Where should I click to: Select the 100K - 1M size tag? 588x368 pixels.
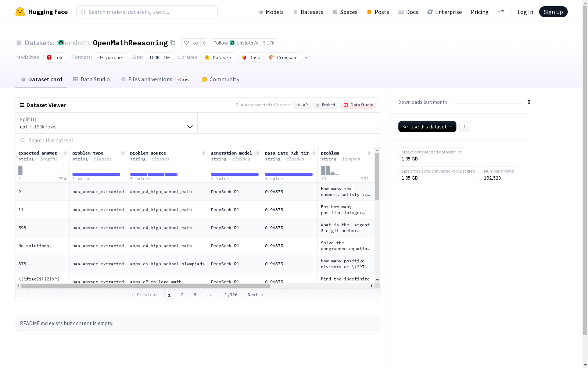click(159, 57)
